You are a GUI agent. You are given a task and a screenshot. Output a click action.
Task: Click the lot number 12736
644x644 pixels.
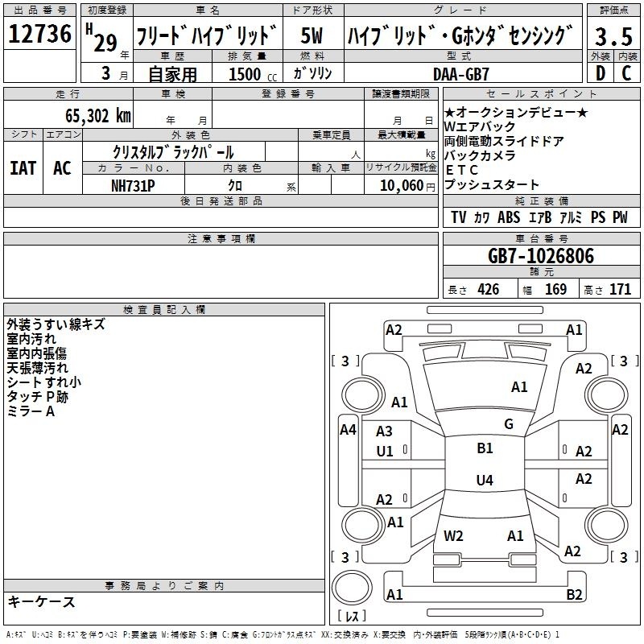[x=39, y=35]
